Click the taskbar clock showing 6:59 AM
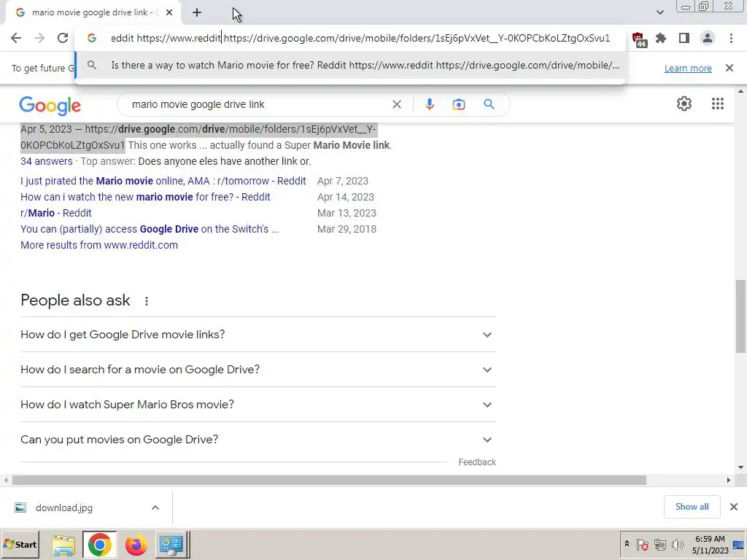Screen dimensions: 747x560 click(710, 545)
